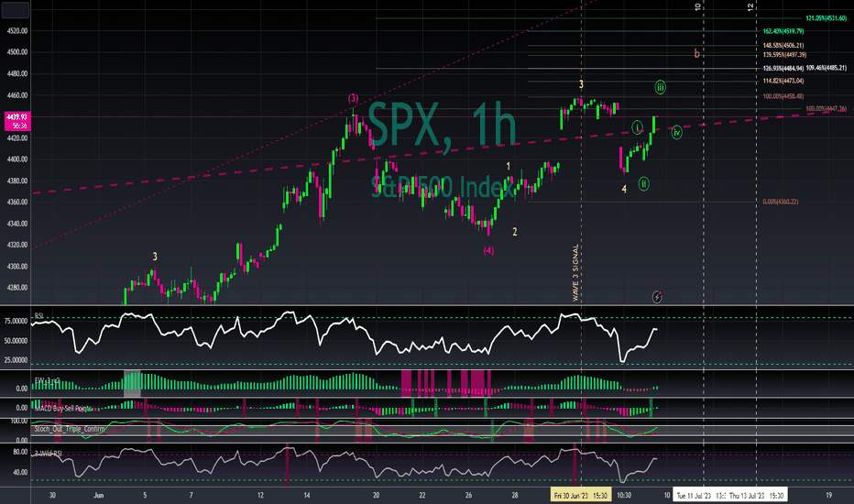Select Fibonacci level 126.93%(4484.94)

click(783, 69)
